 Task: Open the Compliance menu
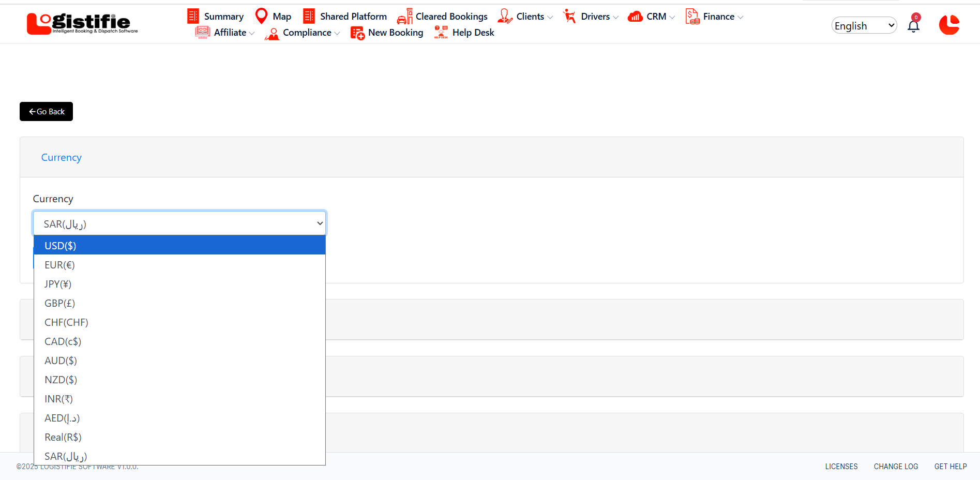[307, 33]
